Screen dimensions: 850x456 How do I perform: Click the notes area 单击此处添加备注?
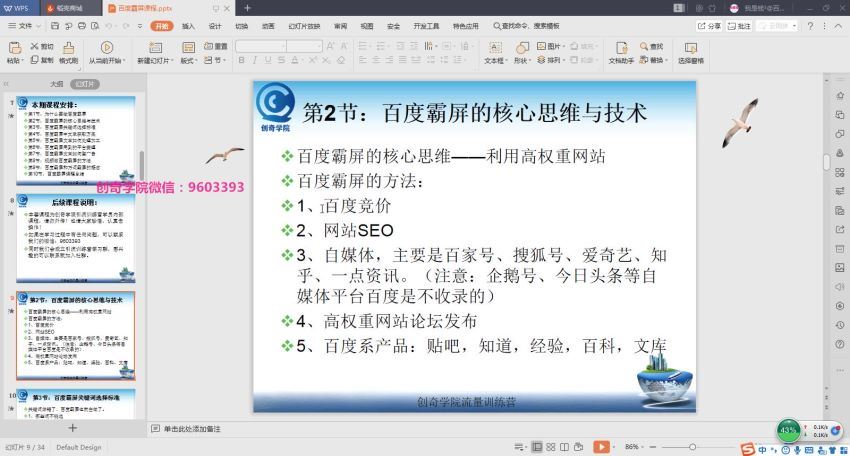[192, 429]
